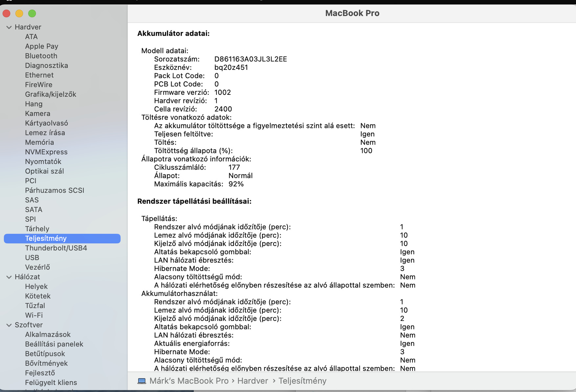Screen dimensions: 576x392
Task: Open the Diagnosztika entry
Action: pyautogui.click(x=46, y=65)
